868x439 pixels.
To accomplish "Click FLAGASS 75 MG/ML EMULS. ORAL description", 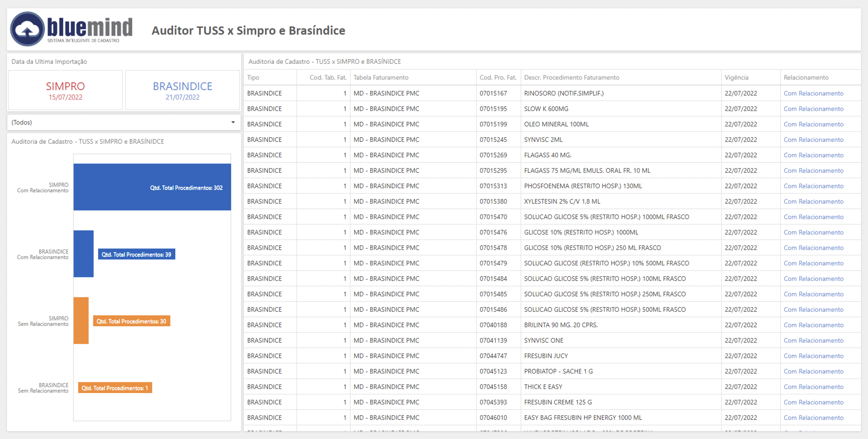I will (587, 170).
